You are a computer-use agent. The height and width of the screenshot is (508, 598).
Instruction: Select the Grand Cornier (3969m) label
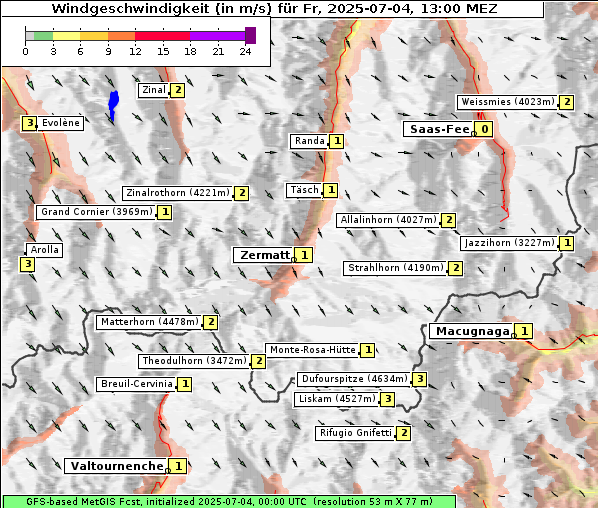(96, 212)
